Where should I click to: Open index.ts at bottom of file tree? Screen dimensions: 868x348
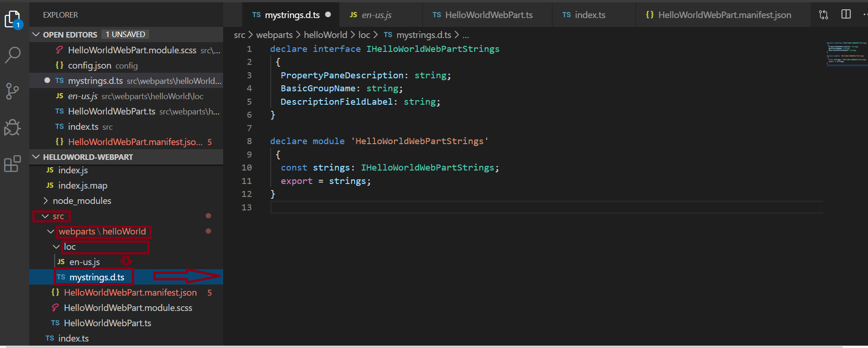click(126, 338)
